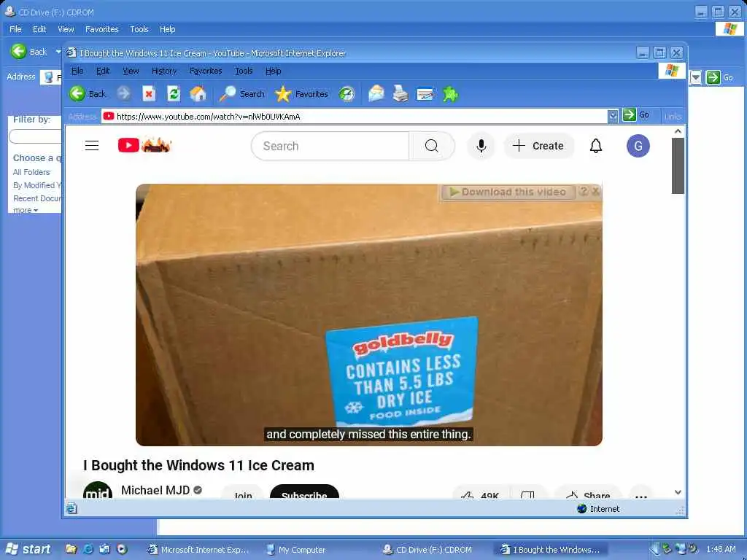This screenshot has width=747, height=560.
Task: Click the Edit page icon in toolbar
Action: 425,94
